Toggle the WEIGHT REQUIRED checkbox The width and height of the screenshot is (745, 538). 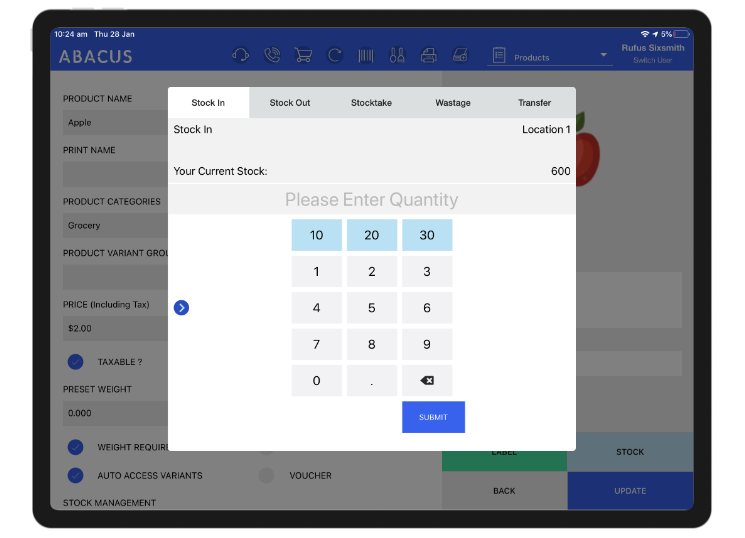pyautogui.click(x=75, y=447)
